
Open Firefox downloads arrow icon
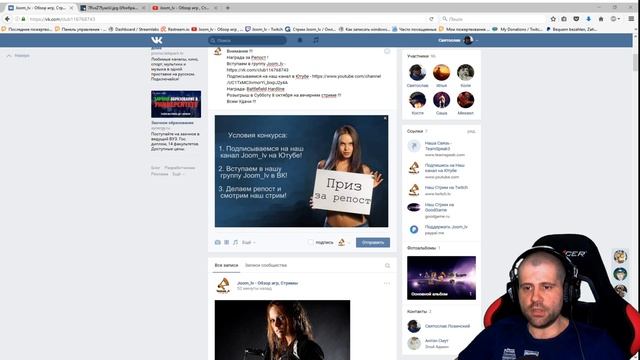(x=588, y=19)
